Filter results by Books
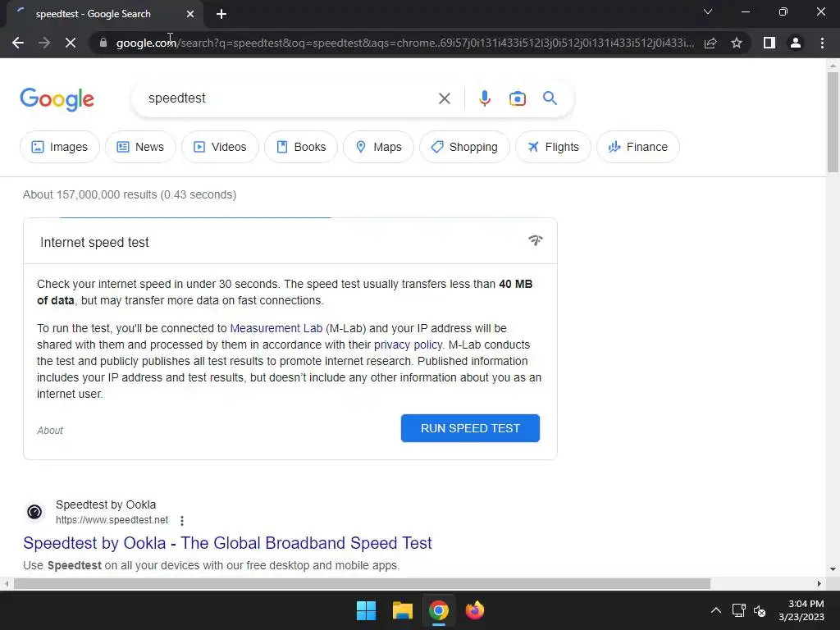840x630 pixels. [x=301, y=147]
